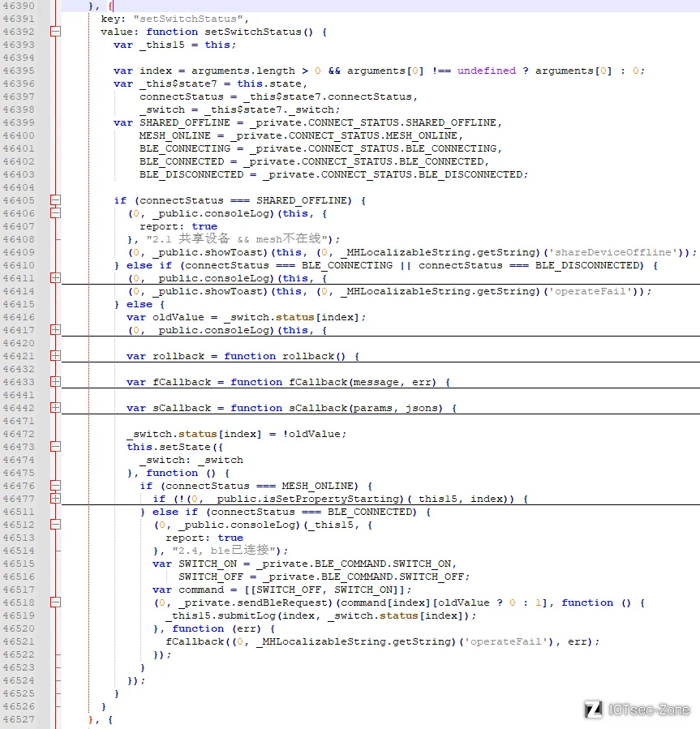The height and width of the screenshot is (729, 700).
Task: Click 'connectStatus' declaration on line 46397
Action: pyautogui.click(x=182, y=96)
